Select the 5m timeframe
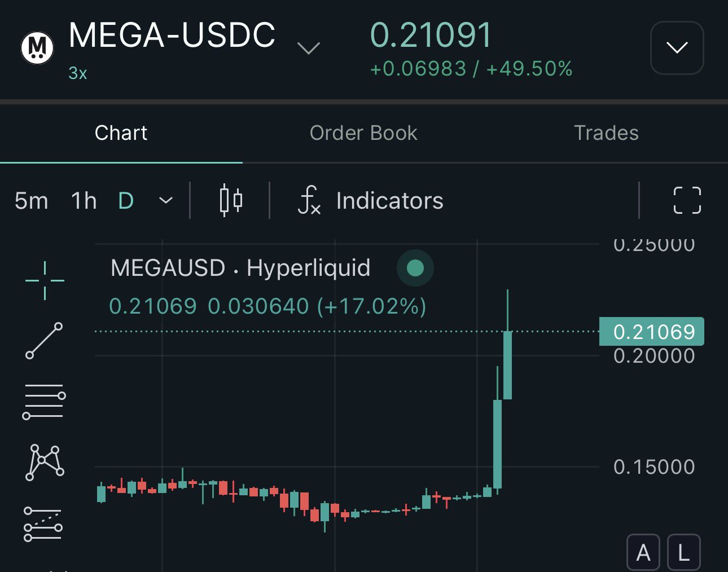The height and width of the screenshot is (572, 728). click(x=32, y=200)
